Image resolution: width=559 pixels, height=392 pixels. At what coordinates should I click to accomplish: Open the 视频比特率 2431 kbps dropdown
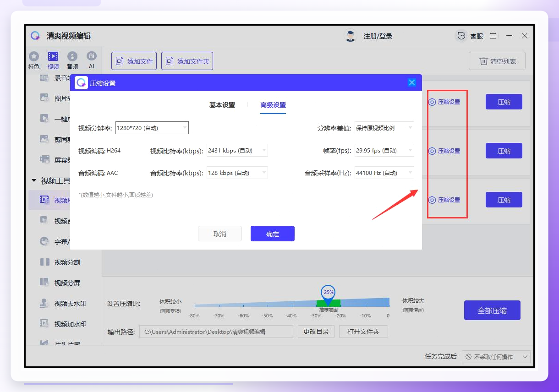pos(237,150)
